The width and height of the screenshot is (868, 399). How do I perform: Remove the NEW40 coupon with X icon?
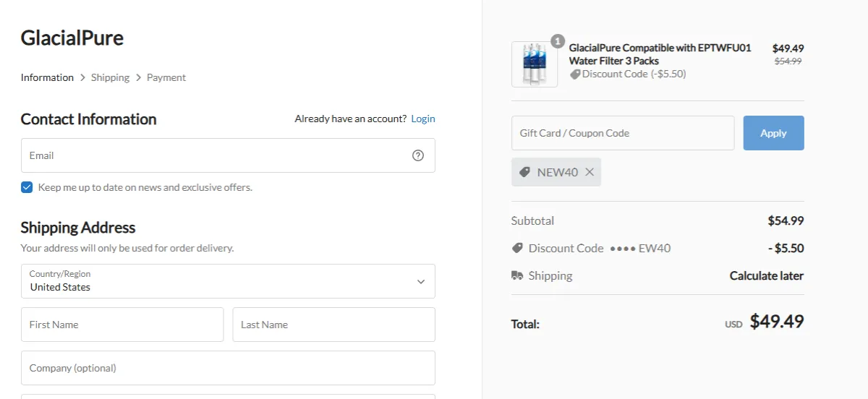(x=590, y=172)
